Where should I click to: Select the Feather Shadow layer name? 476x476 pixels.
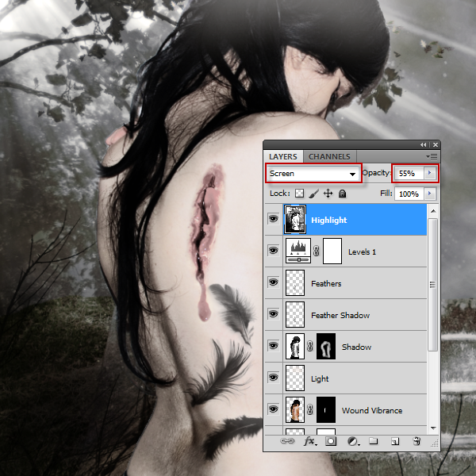(x=340, y=316)
